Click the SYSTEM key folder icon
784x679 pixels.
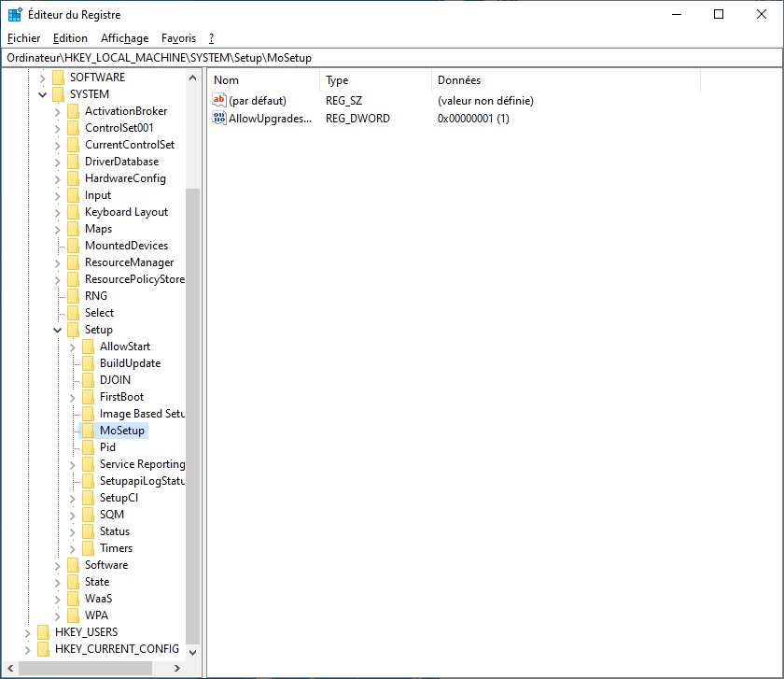click(x=58, y=94)
